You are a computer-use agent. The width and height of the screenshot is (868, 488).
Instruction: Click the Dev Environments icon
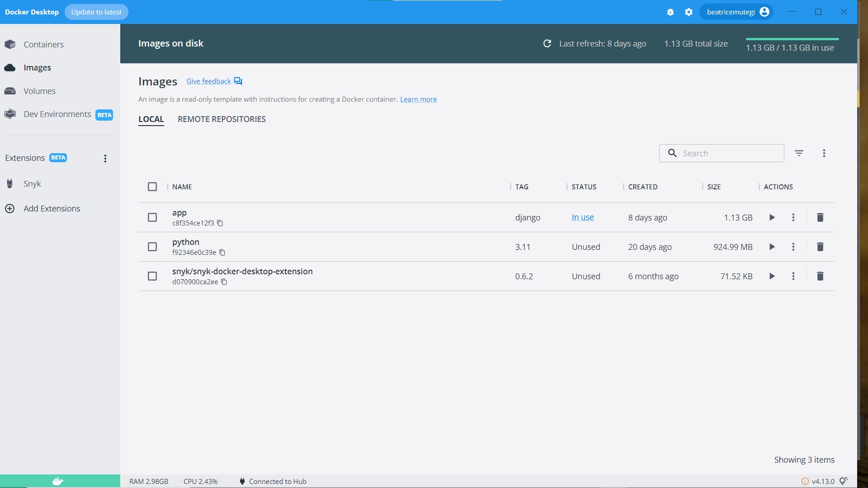(10, 114)
